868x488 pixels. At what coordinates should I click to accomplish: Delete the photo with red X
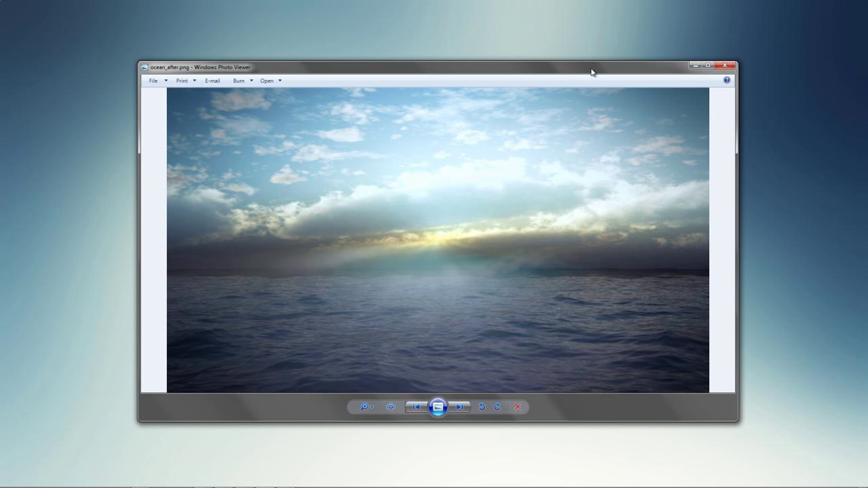tap(518, 407)
